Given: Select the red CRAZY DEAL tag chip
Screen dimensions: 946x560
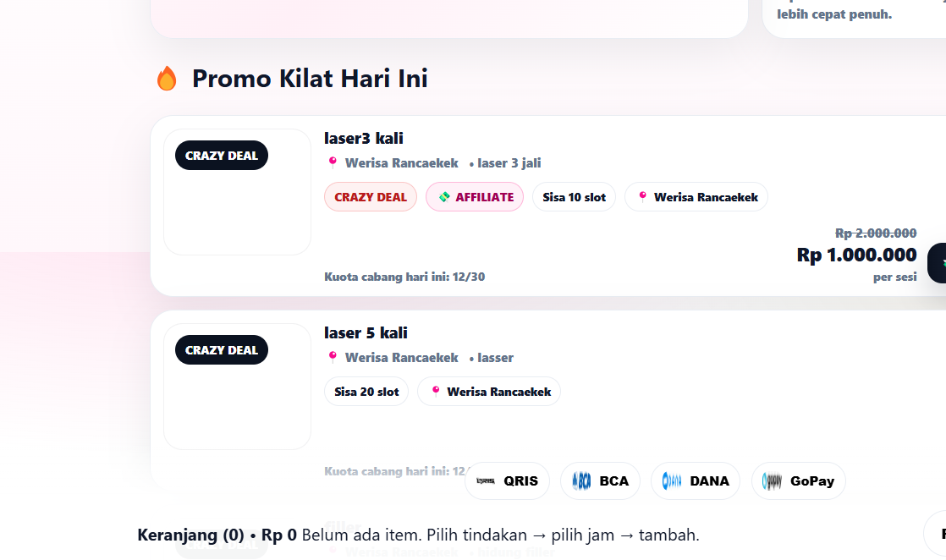Looking at the screenshot, I should [371, 197].
